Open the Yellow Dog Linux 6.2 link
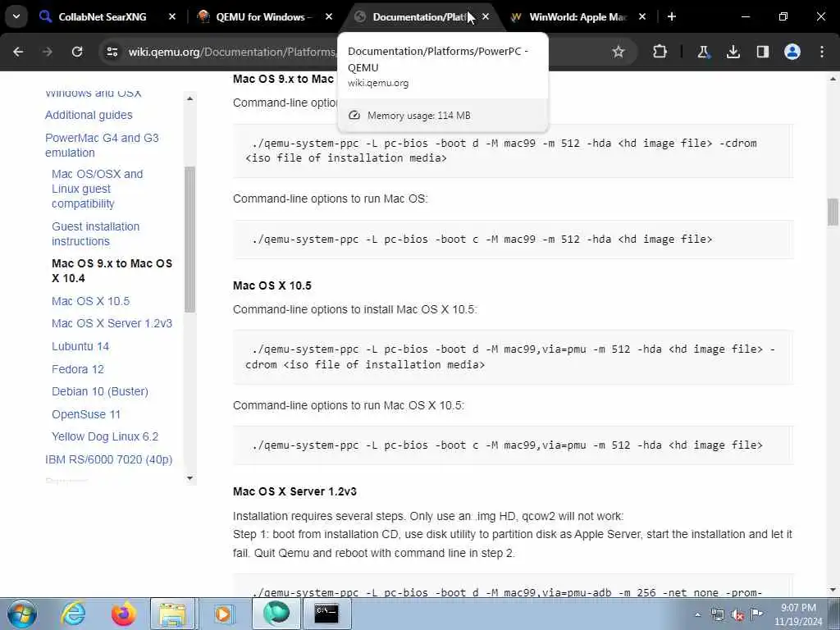Screen dimensions: 840x630 coord(105,436)
